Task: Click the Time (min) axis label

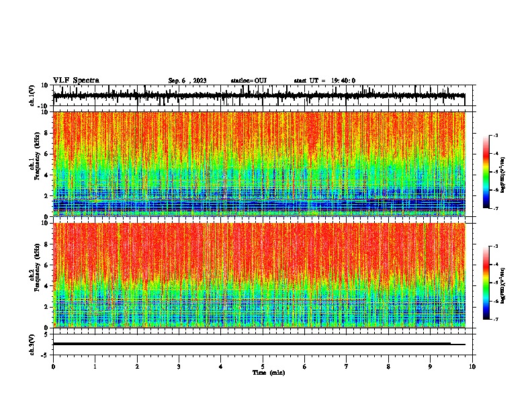Action: tap(269, 373)
